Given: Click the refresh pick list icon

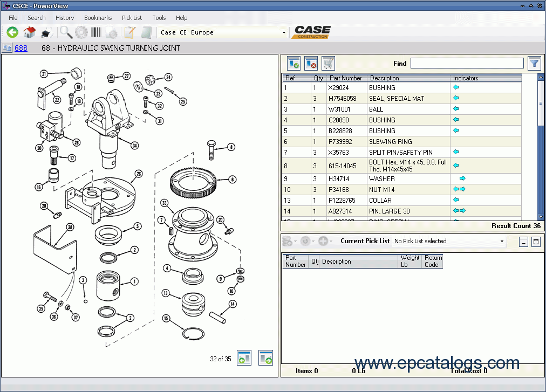Looking at the screenshot, I should click(x=305, y=241).
